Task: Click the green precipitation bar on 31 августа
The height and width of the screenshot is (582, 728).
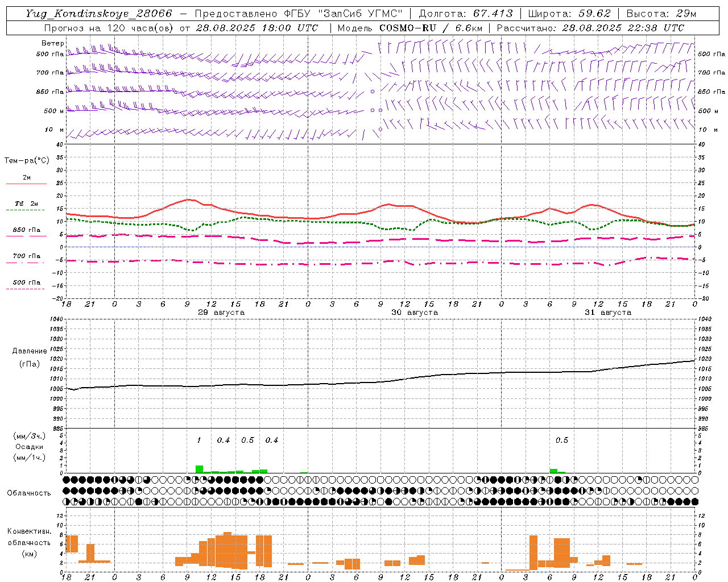Action: click(x=553, y=471)
